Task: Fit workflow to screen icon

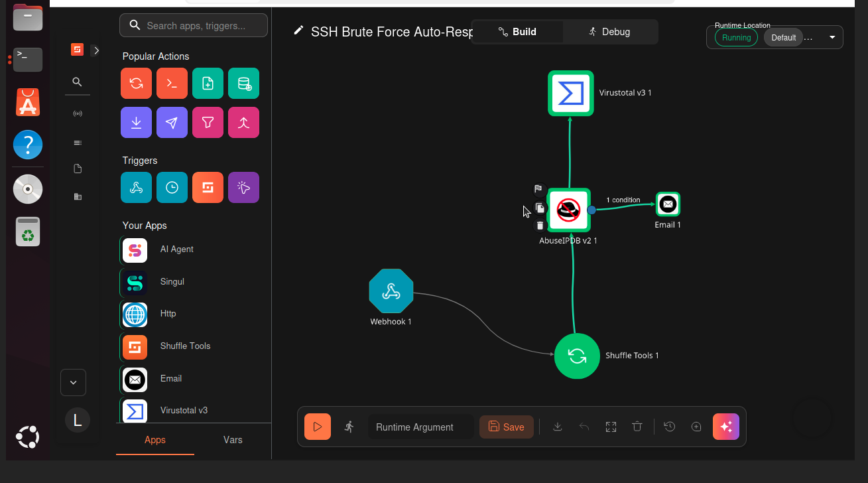Action: [x=611, y=427]
